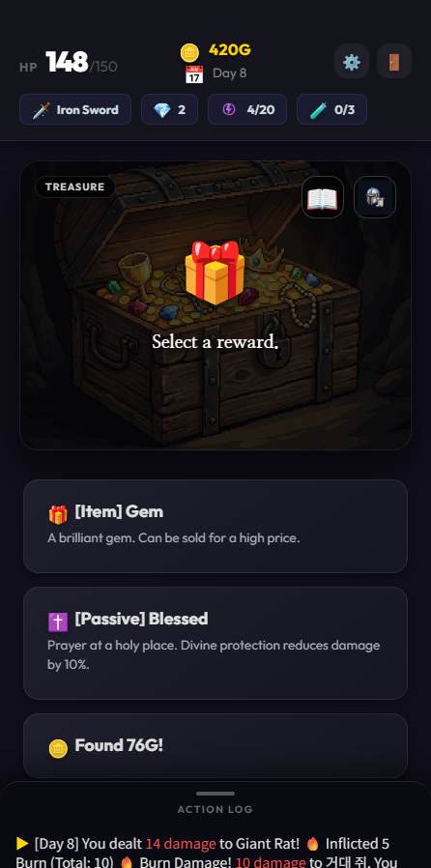Click the potion counter 0/3 chip

click(x=332, y=109)
